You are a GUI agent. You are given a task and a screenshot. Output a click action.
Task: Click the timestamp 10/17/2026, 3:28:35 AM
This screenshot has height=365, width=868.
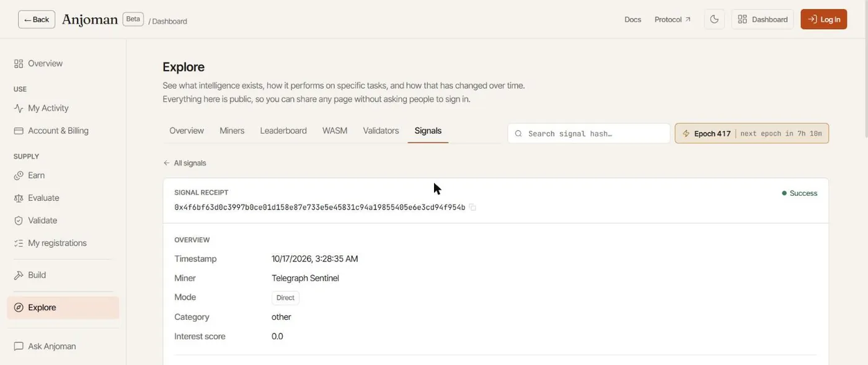tap(315, 259)
